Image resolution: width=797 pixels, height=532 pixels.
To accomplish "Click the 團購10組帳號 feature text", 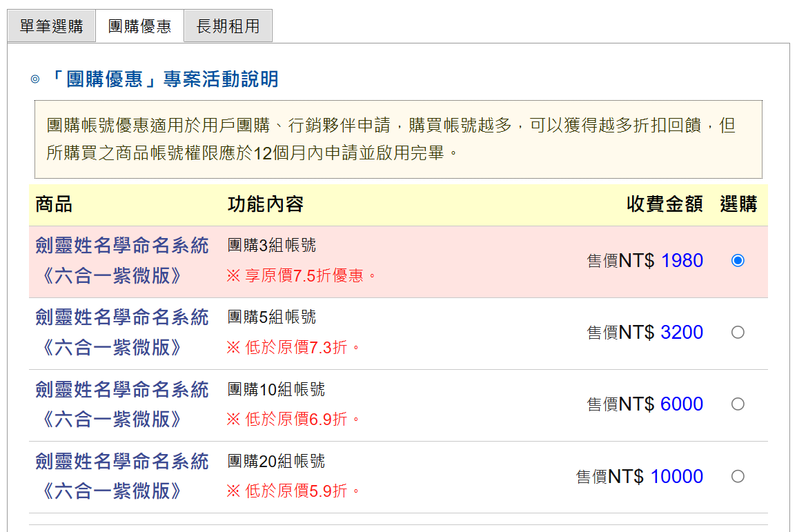I will (x=276, y=390).
